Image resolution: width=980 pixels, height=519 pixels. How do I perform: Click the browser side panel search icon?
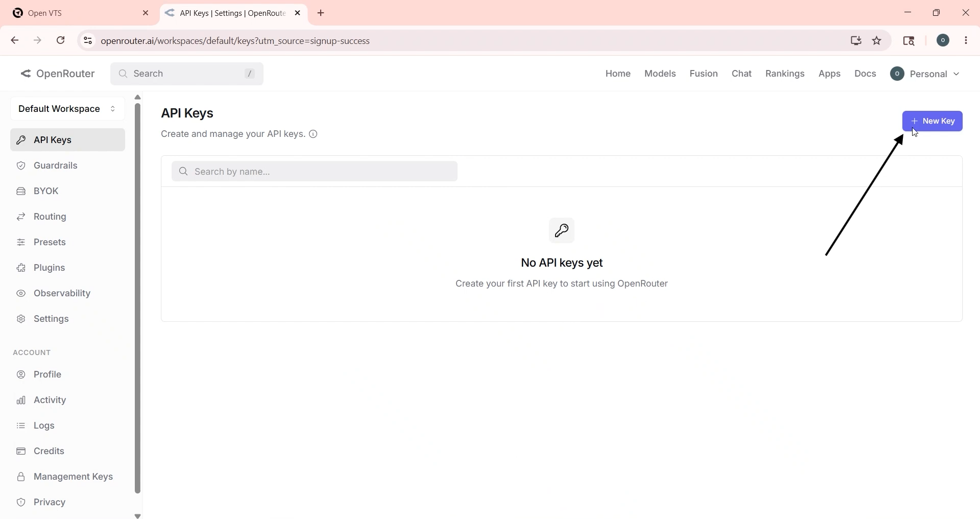pyautogui.click(x=910, y=41)
